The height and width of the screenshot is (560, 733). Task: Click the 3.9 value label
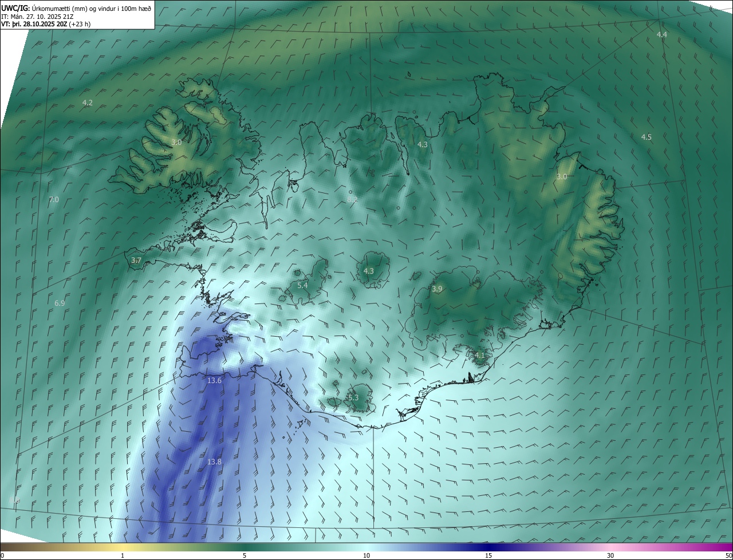(x=437, y=289)
